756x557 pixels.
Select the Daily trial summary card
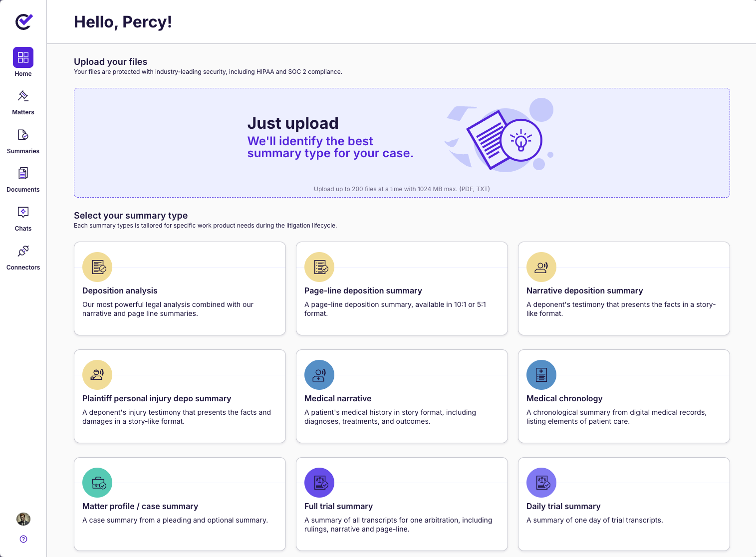[x=623, y=504]
